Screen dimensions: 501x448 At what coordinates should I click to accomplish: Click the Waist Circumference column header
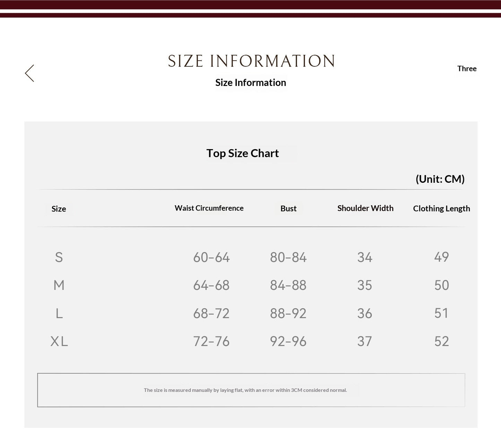[x=209, y=208]
